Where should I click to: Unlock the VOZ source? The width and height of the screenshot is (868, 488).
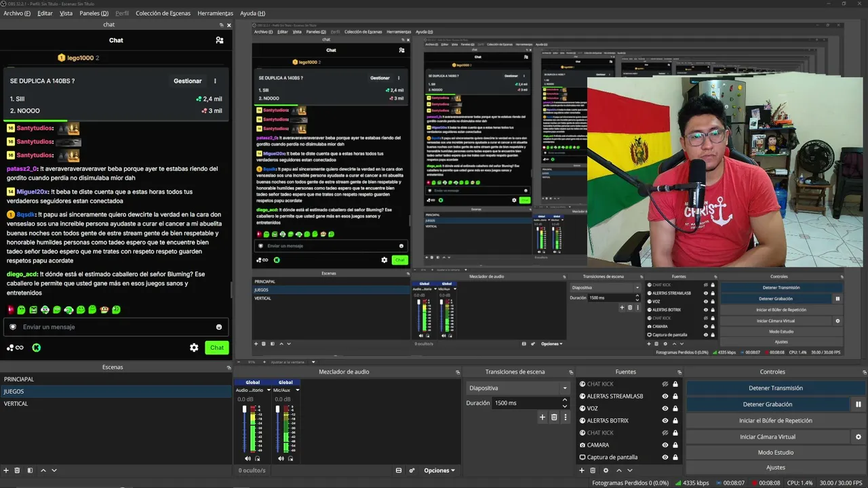click(675, 409)
